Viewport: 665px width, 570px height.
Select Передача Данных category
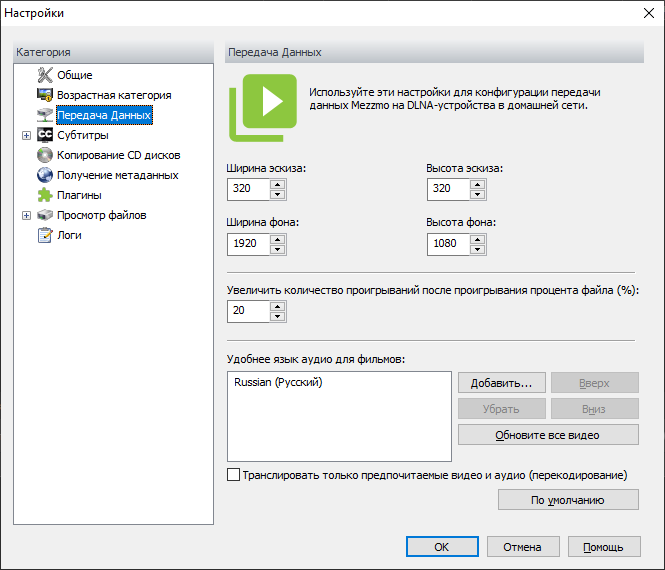(103, 115)
